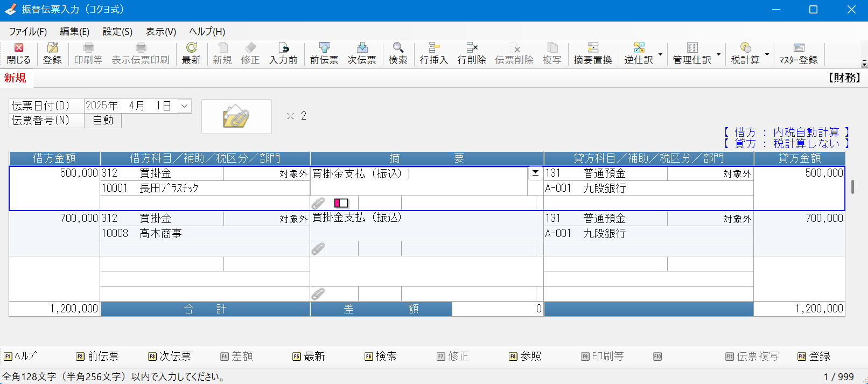The height and width of the screenshot is (384, 868).
Task: Select the 700,000 credit amount cell
Action: (799, 233)
